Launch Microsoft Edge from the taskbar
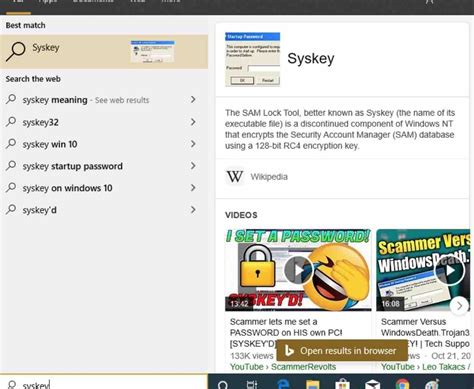The image size is (474, 389). [x=283, y=384]
